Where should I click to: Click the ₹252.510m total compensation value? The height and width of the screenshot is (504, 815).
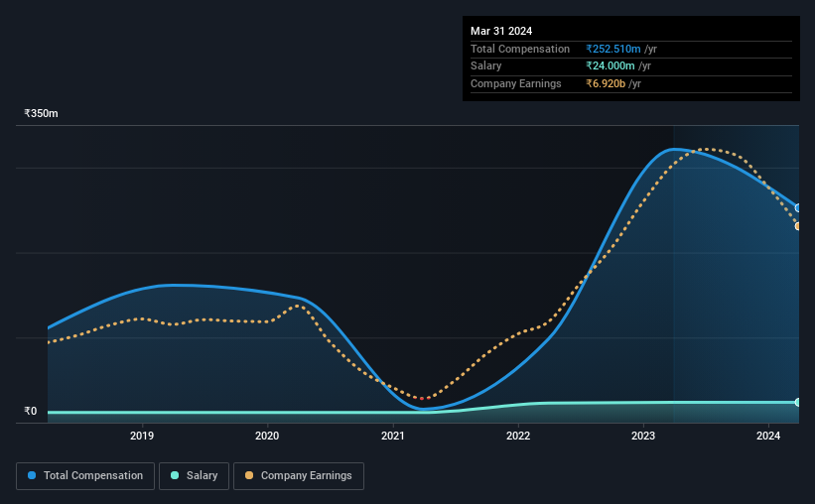[612, 49]
